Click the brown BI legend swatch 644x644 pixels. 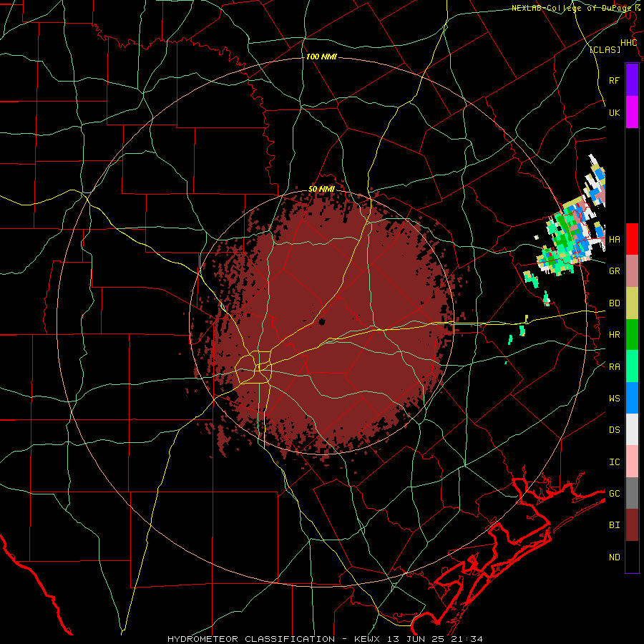click(x=632, y=525)
